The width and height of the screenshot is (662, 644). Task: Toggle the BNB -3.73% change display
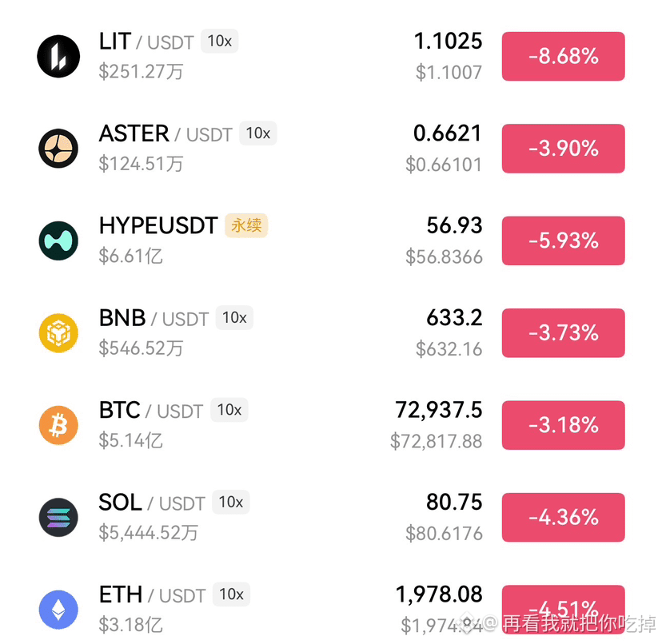pyautogui.click(x=563, y=333)
